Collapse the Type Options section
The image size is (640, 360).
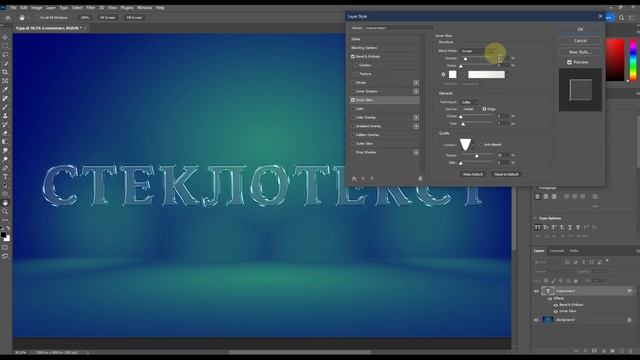(x=535, y=218)
